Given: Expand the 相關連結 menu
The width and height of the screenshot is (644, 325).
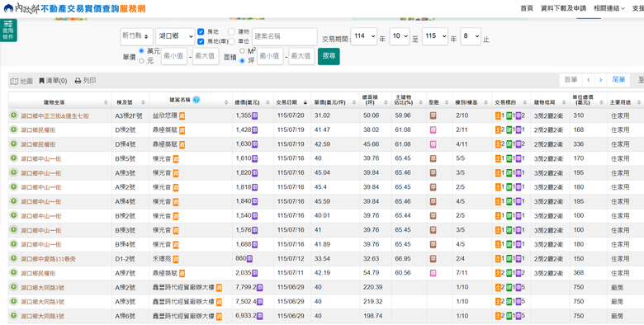Looking at the screenshot, I should pos(609,8).
